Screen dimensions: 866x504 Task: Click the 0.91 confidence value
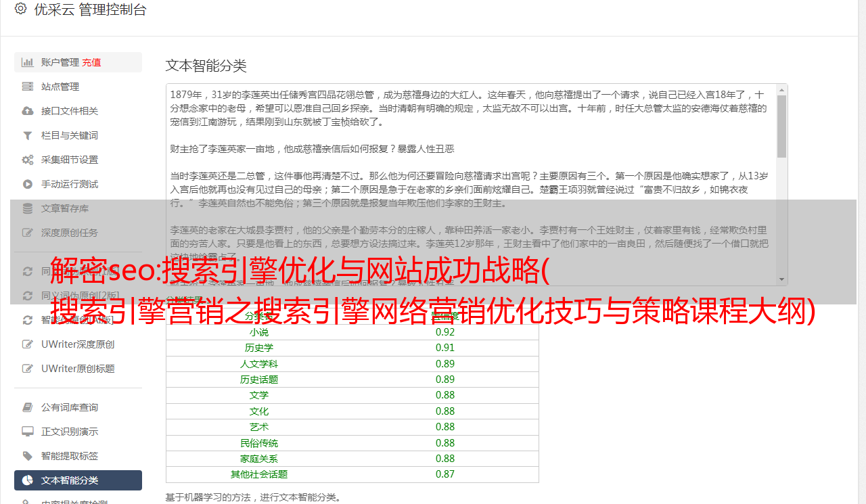[x=445, y=348]
